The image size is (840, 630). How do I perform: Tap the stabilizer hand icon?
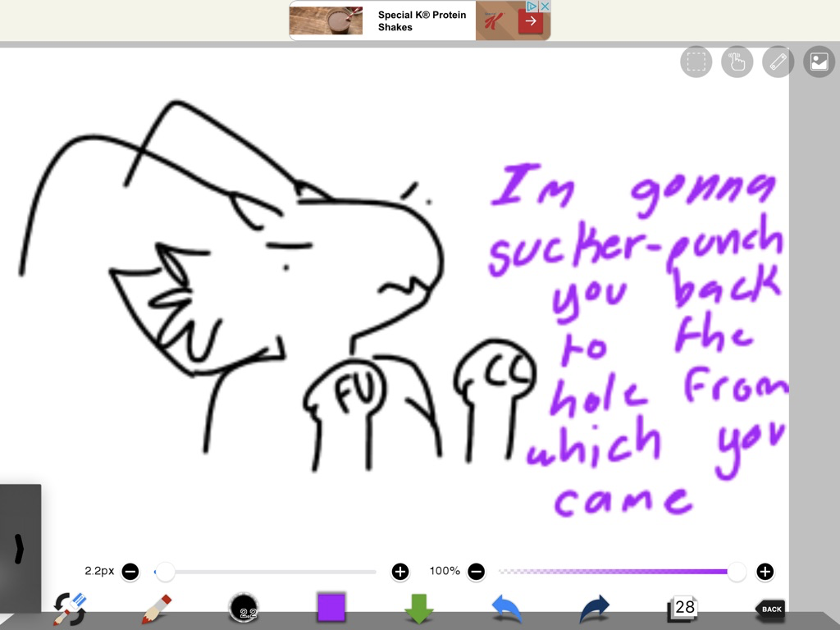[737, 62]
